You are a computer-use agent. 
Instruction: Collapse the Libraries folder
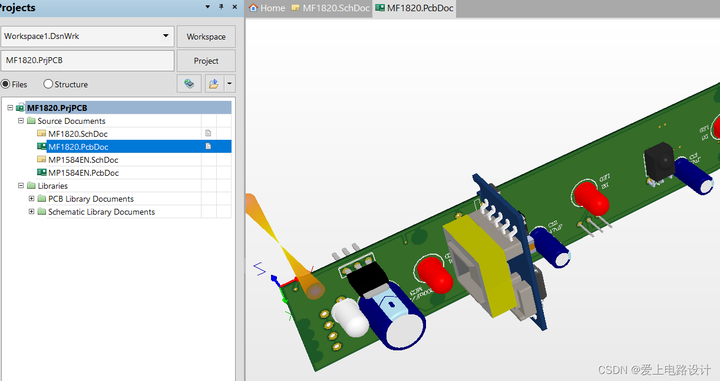pyautogui.click(x=21, y=185)
